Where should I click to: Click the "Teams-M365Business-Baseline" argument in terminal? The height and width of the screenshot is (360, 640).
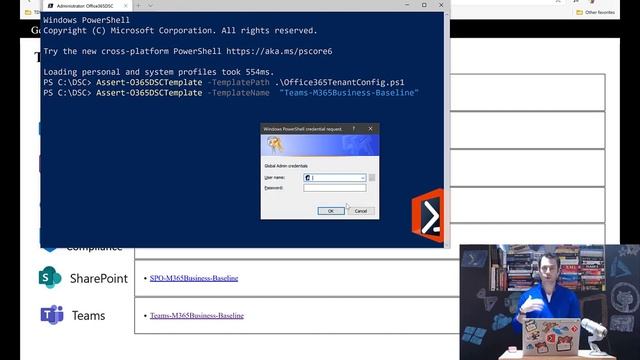tap(349, 93)
